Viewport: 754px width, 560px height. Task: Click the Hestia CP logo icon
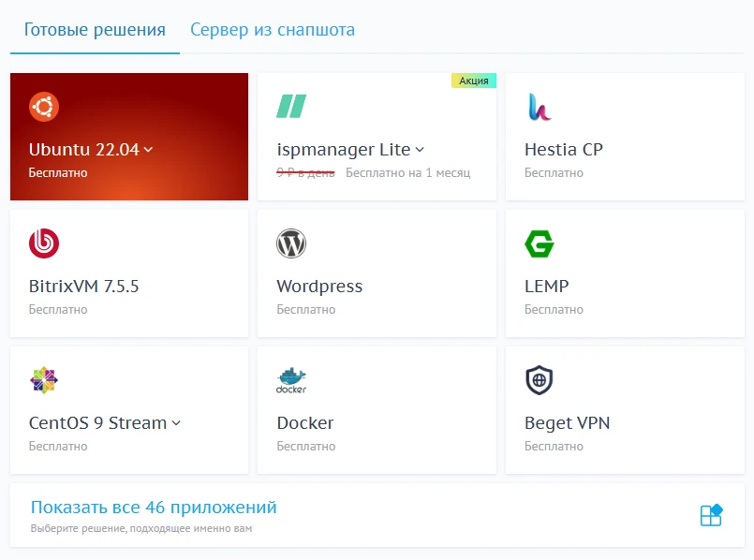(x=539, y=107)
